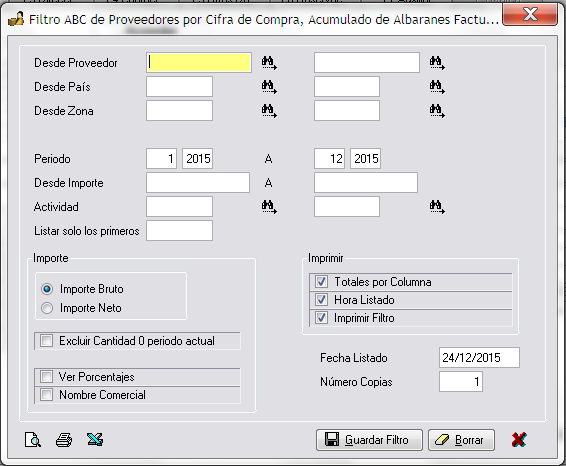Uncheck Totales por Columna
This screenshot has width=566, height=466.
pos(321,282)
